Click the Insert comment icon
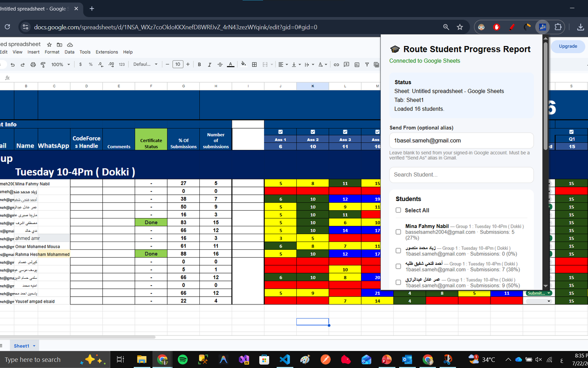The image size is (588, 368). click(346, 64)
